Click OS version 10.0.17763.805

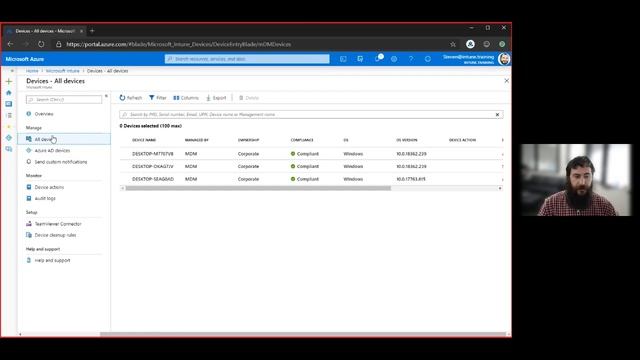pyautogui.click(x=411, y=179)
